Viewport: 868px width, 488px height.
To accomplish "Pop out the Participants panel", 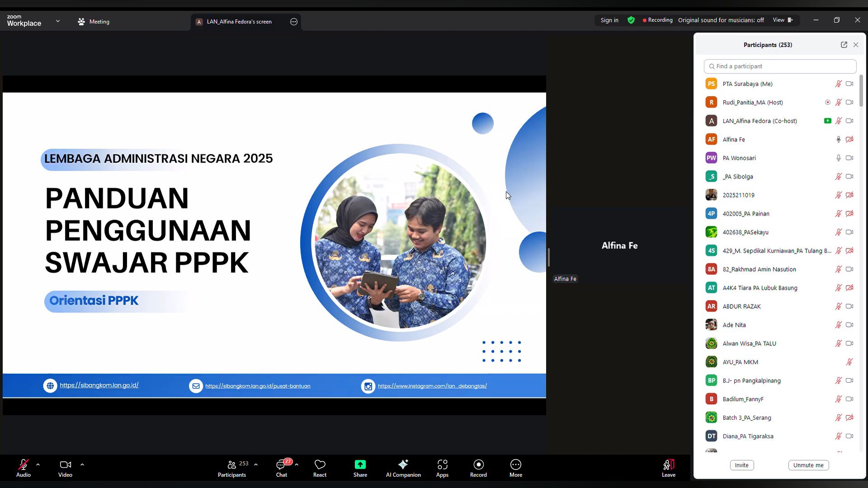I will pyautogui.click(x=844, y=45).
